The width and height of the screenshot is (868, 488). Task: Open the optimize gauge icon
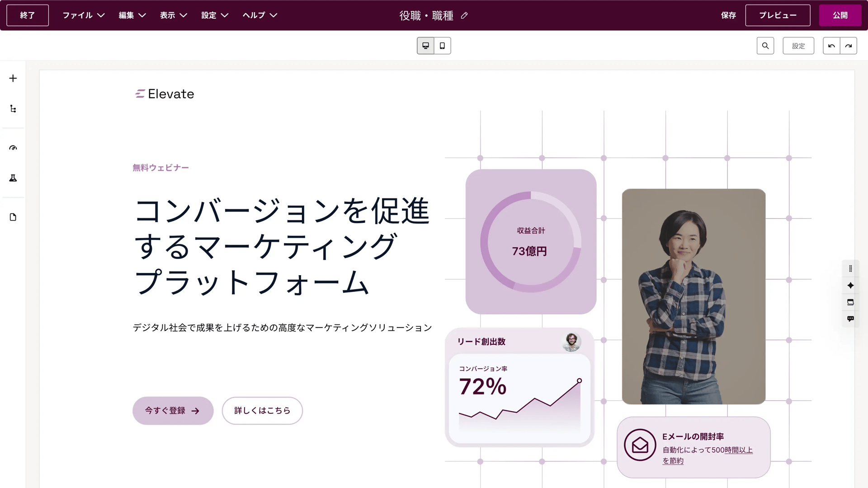pos(13,148)
